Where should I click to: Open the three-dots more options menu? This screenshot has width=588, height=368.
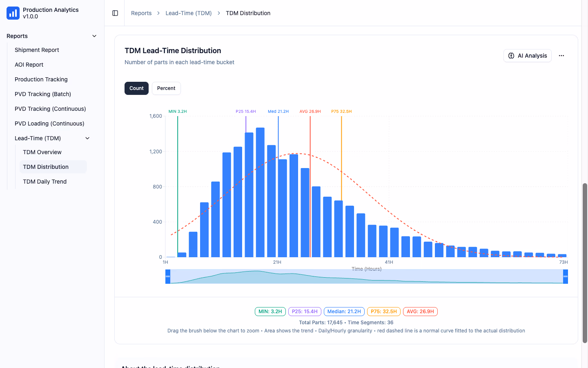click(x=561, y=56)
